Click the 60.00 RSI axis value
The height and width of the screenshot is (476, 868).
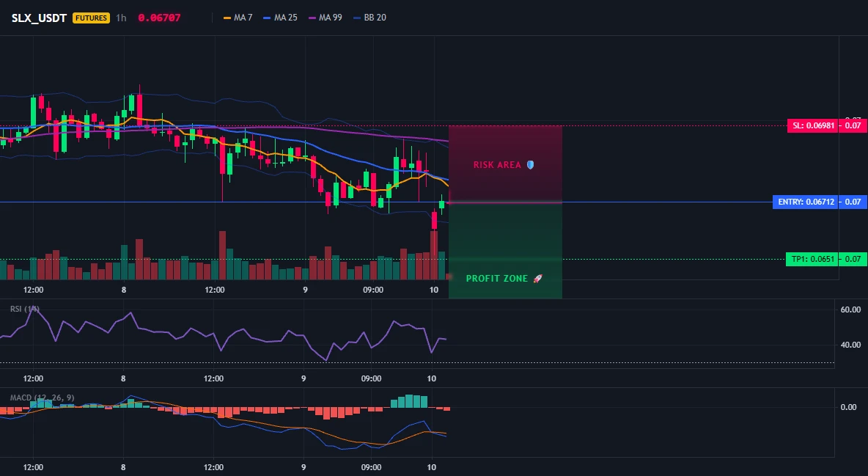click(x=850, y=310)
